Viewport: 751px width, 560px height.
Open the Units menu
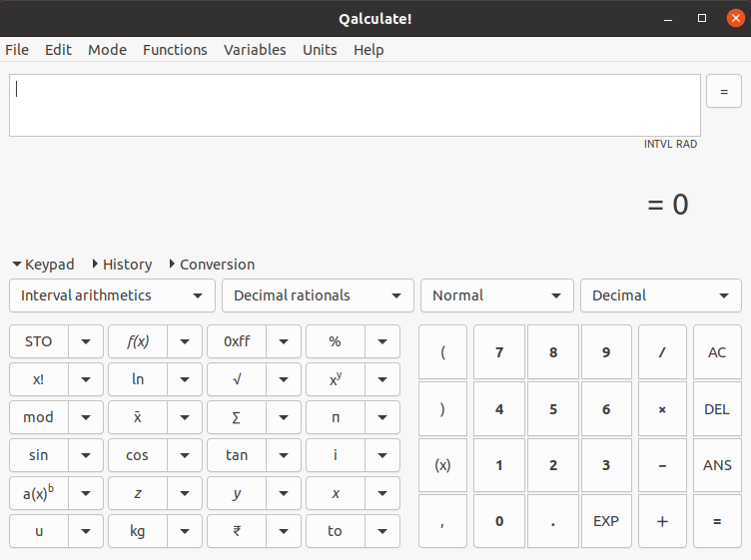(x=320, y=50)
